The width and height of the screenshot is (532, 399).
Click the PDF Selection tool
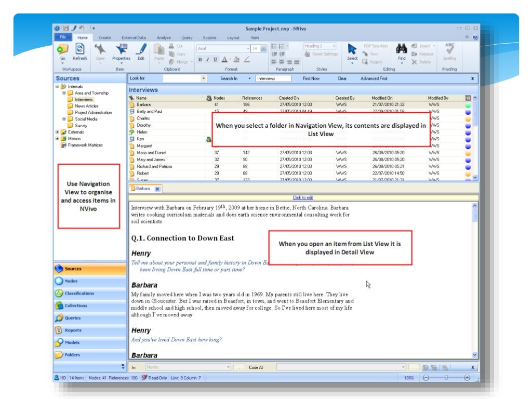point(376,46)
